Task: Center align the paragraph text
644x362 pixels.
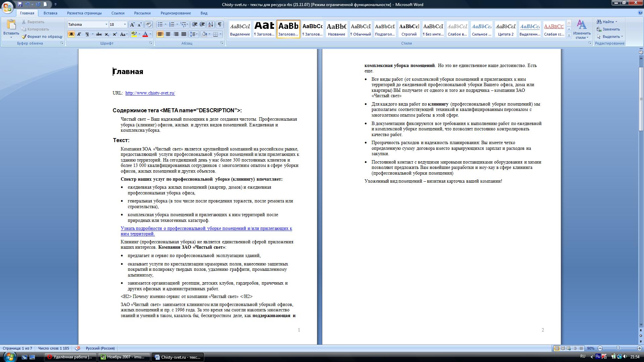Action: pyautogui.click(x=168, y=34)
